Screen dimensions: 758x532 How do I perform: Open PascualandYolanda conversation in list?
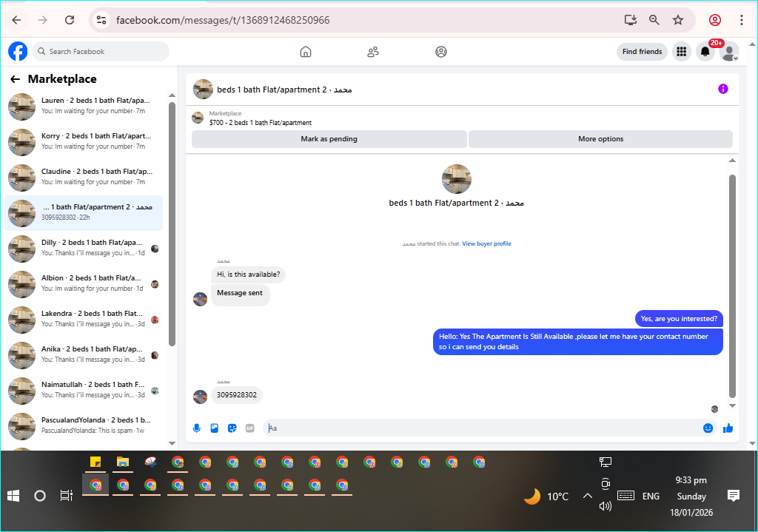coord(83,426)
